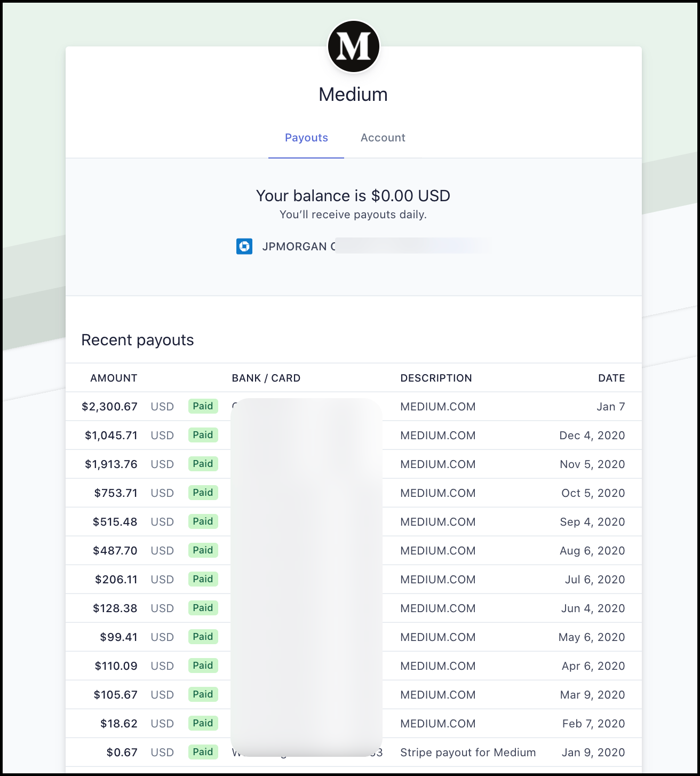700x776 pixels.
Task: Click the $110.09 payout amount
Action: click(116, 666)
